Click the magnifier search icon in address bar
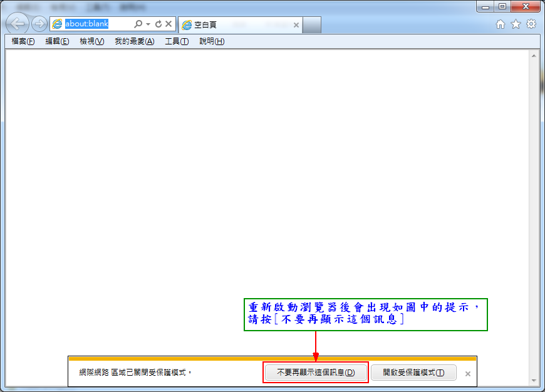This screenshot has width=545, height=392. [x=138, y=24]
